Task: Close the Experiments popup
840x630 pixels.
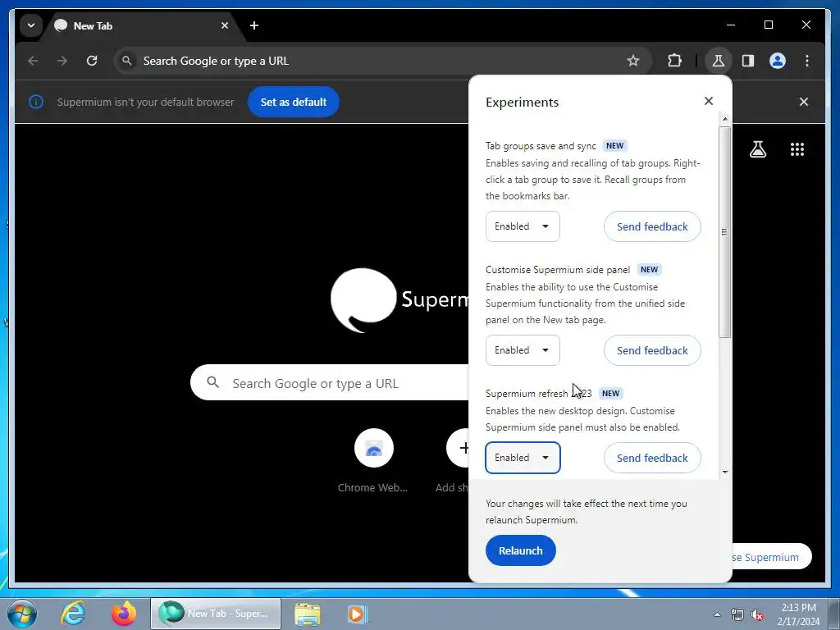Action: [x=708, y=101]
